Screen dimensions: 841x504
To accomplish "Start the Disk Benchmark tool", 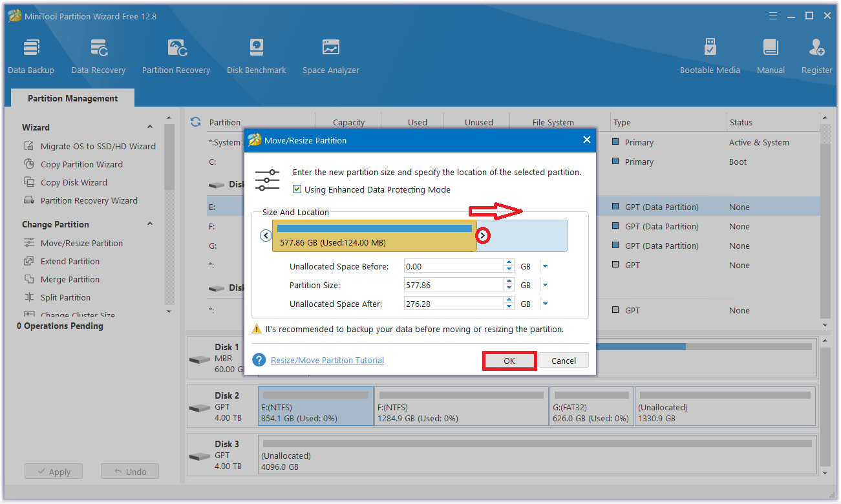I will tap(257, 56).
